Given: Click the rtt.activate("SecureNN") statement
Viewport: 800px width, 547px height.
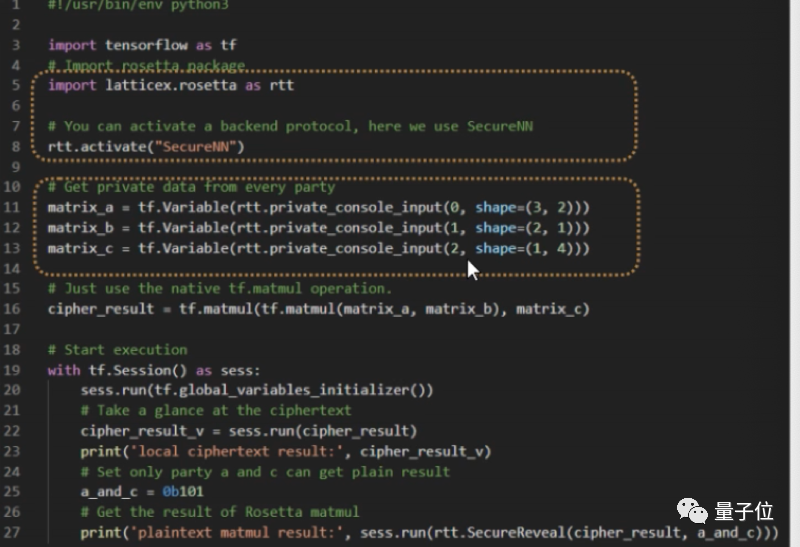Looking at the screenshot, I should point(146,146).
